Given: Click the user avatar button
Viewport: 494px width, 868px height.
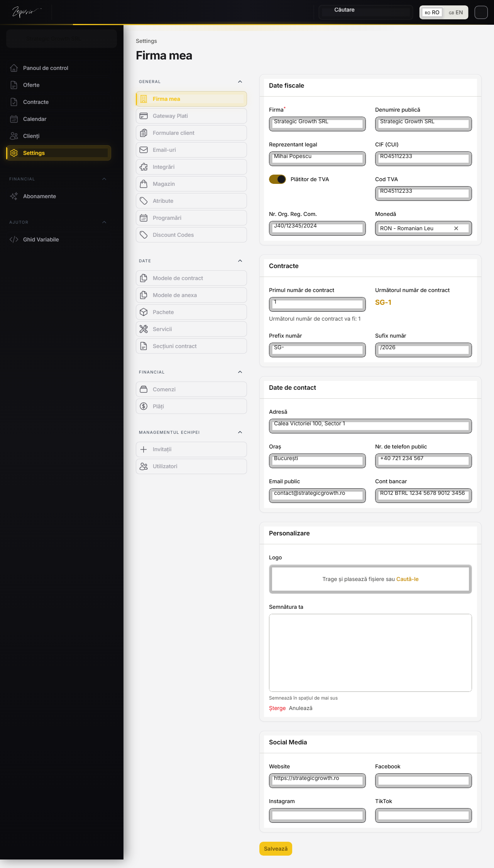Looking at the screenshot, I should click(x=481, y=12).
